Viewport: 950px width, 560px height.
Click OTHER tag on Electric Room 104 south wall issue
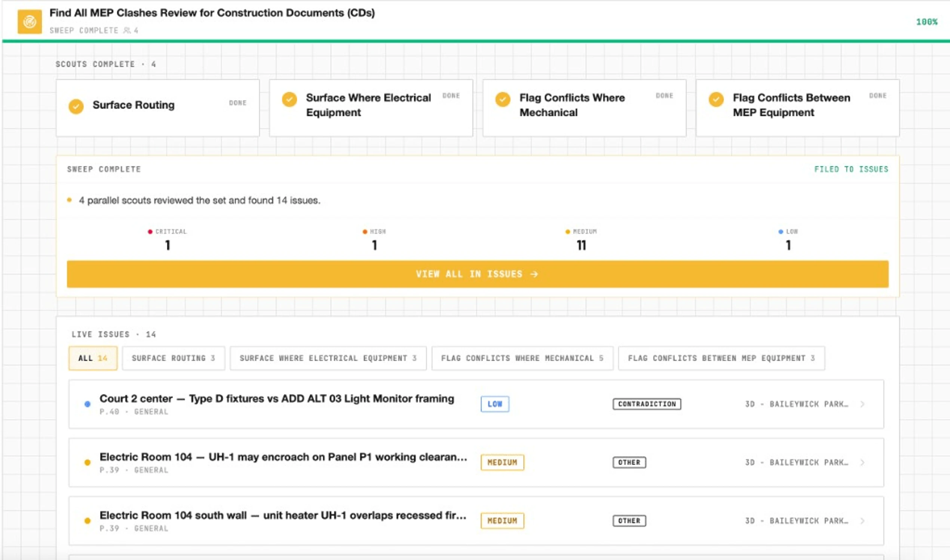click(x=629, y=521)
